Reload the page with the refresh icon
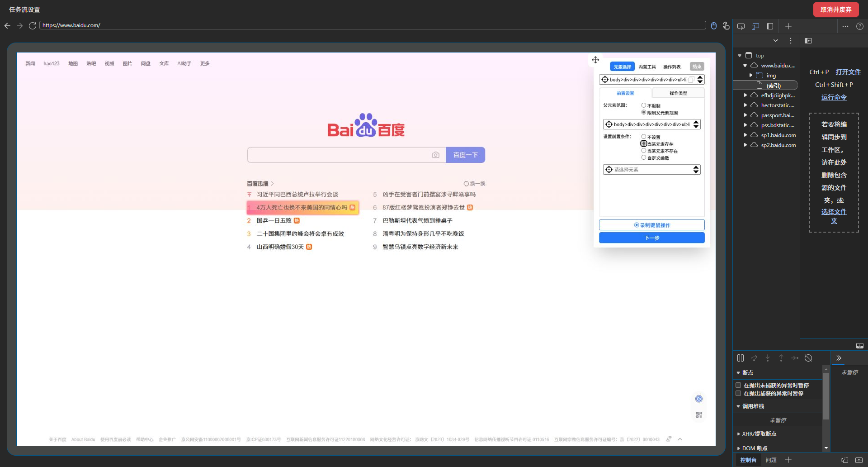 click(x=32, y=26)
